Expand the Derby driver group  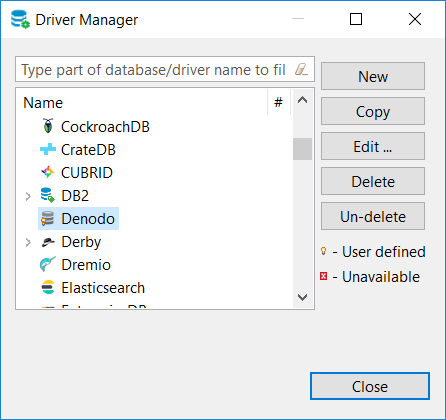click(28, 242)
